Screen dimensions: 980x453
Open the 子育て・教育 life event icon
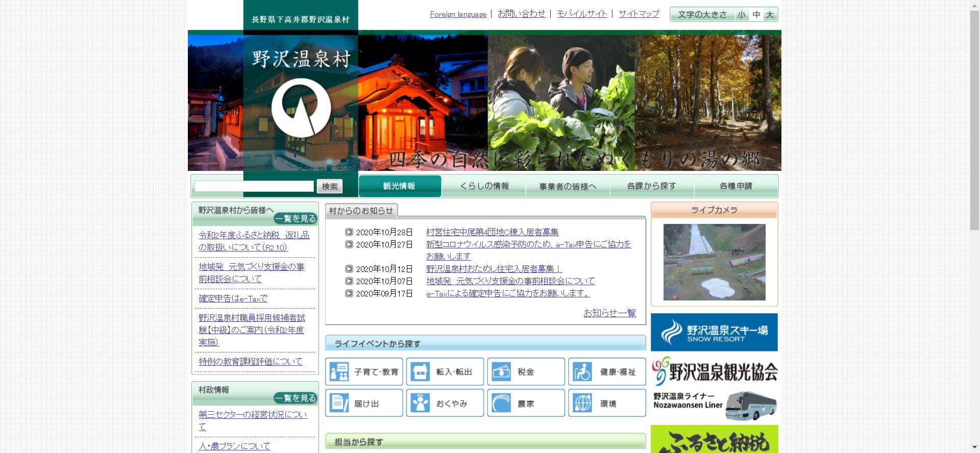(x=339, y=372)
